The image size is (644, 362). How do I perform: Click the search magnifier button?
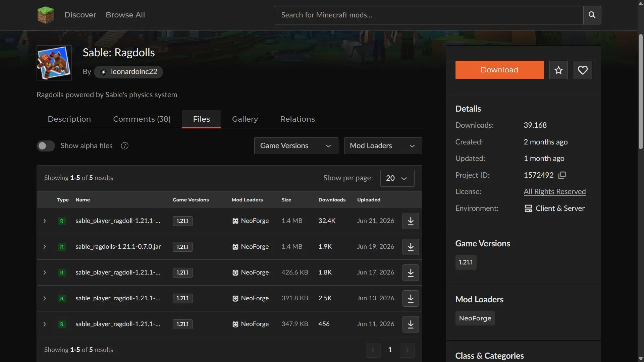pos(592,15)
